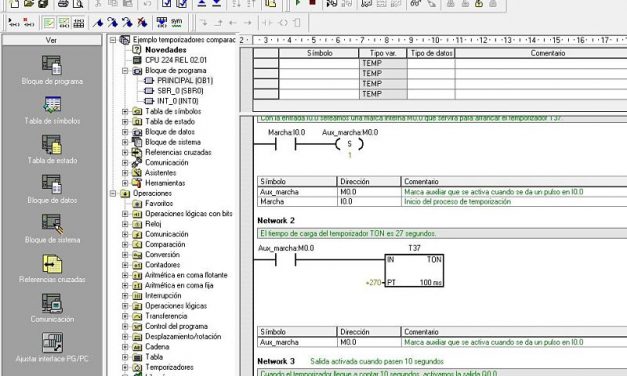This screenshot has width=627, height=376.
Task: Toggle symbol information table button
Action: pyautogui.click(x=79, y=23)
